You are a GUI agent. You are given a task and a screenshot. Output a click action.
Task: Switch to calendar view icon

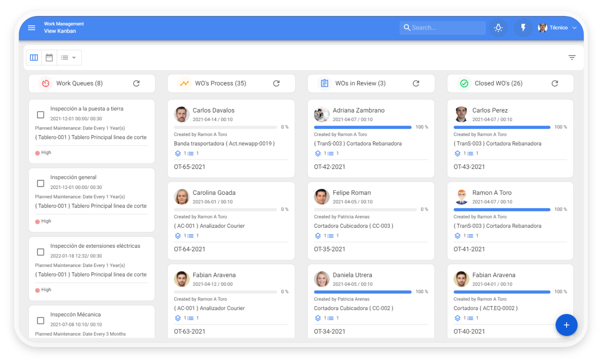point(49,58)
